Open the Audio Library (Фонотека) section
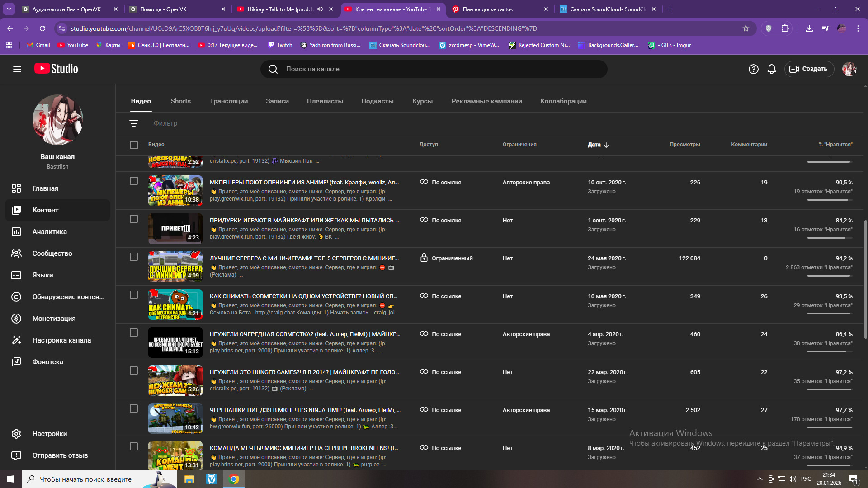868x488 pixels. click(x=47, y=362)
